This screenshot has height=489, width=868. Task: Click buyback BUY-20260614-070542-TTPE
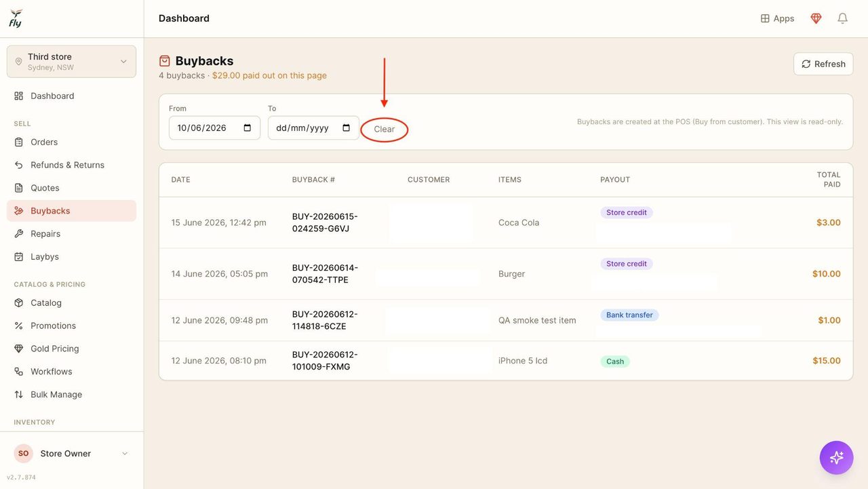tap(325, 274)
